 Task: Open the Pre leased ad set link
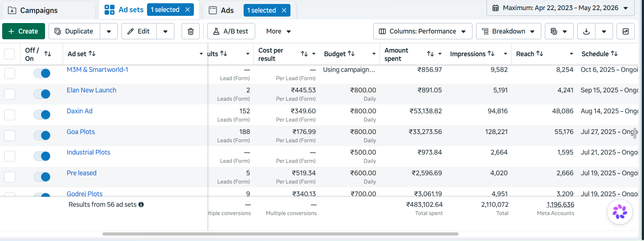point(81,173)
